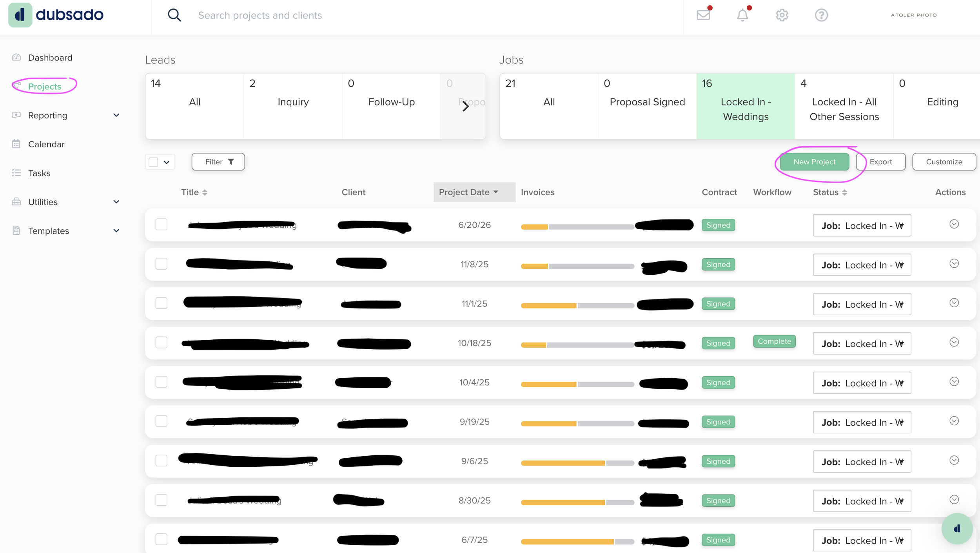Open the actions chevron for the 11/1/25 project

[954, 303]
